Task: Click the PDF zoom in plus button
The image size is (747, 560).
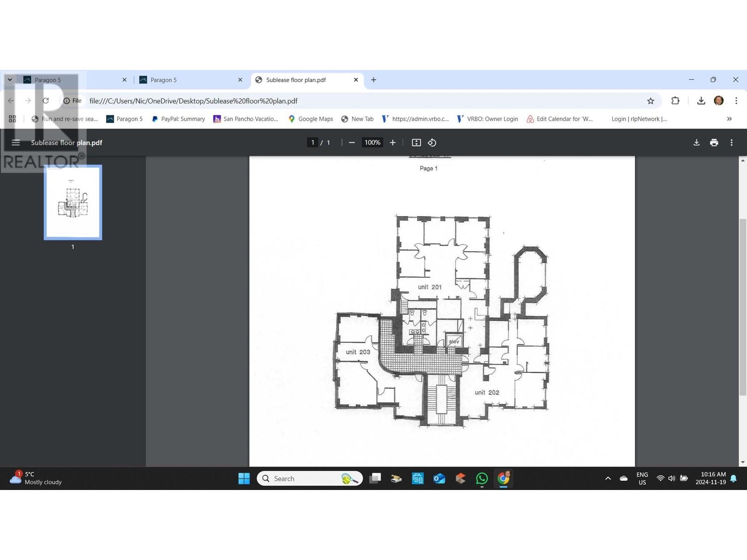Action: (393, 143)
